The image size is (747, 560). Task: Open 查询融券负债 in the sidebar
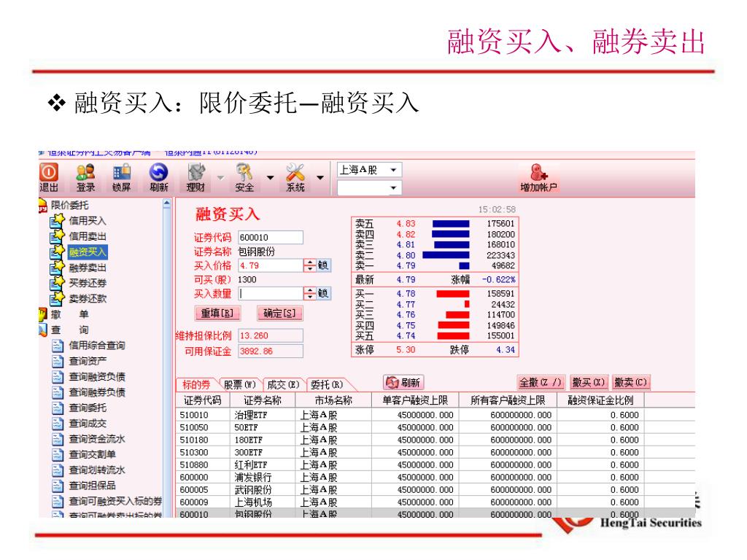pos(97,392)
